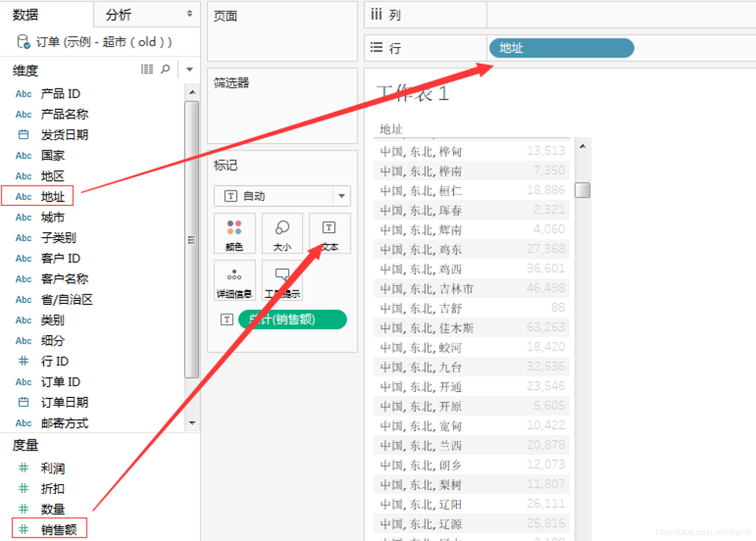The width and height of the screenshot is (756, 541).
Task: Click the Abc icon next to 产品 ID
Action: click(x=23, y=94)
